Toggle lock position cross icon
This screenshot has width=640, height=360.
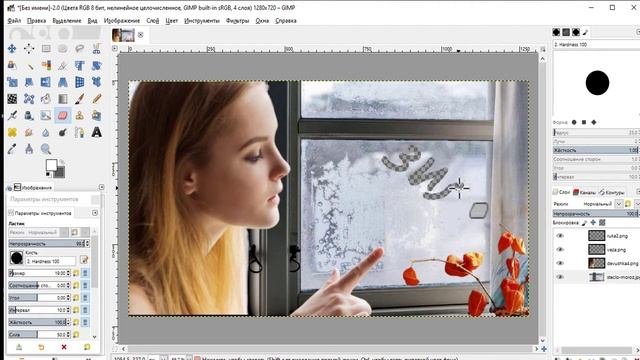(593, 222)
